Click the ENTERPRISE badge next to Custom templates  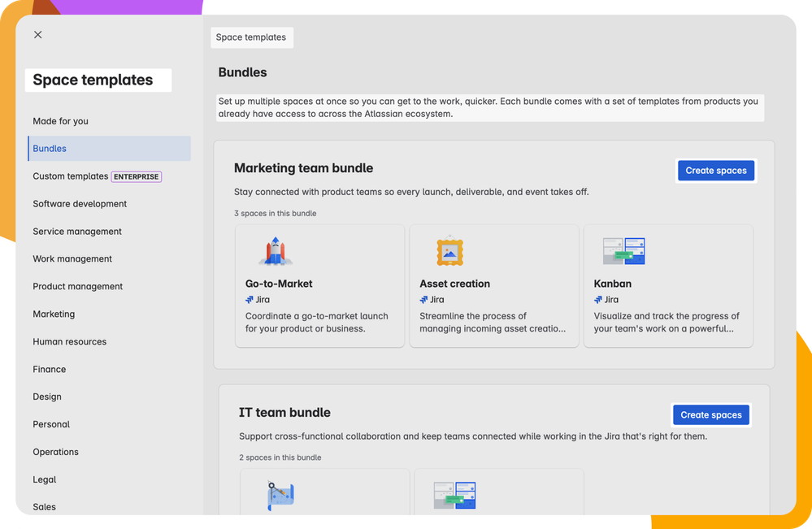tap(137, 176)
